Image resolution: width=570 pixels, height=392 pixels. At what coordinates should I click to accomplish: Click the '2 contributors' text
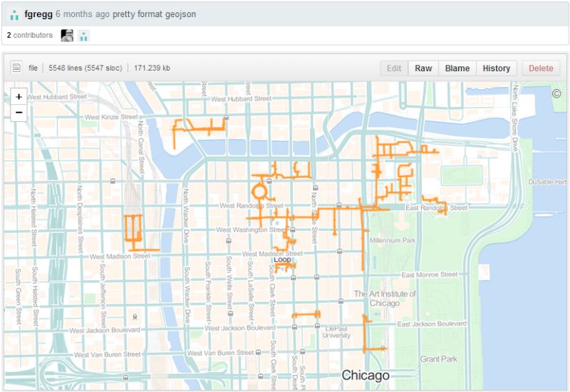click(30, 35)
